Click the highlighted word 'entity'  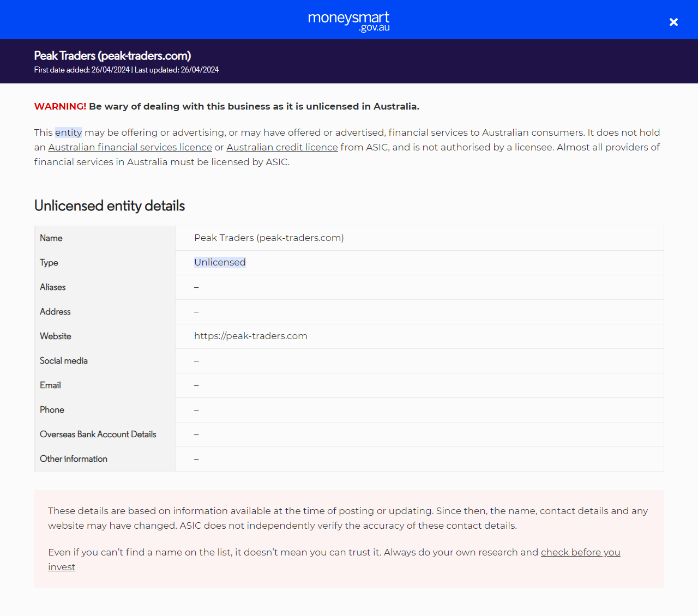point(68,132)
